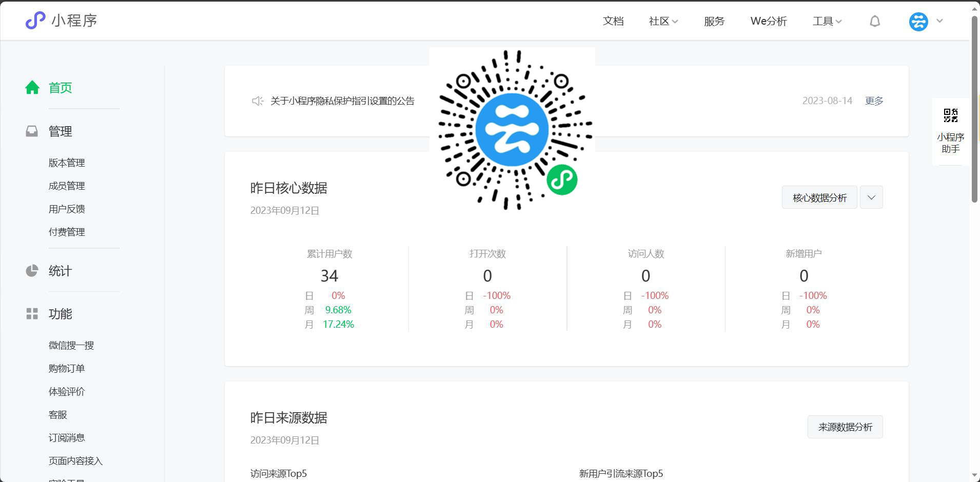Viewport: 980px width, 482px height.
Task: Select 首页 in the sidebar
Action: 60,88
